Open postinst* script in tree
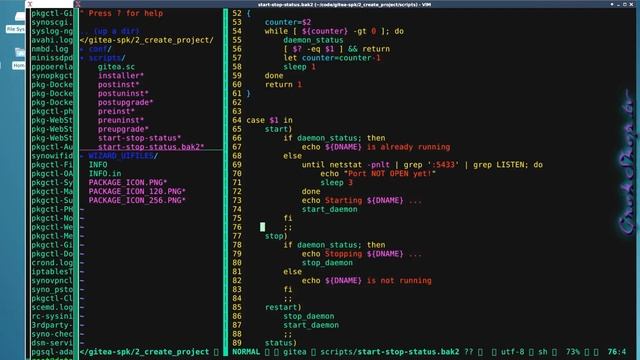Screen dimensions: 640x360 [118, 85]
